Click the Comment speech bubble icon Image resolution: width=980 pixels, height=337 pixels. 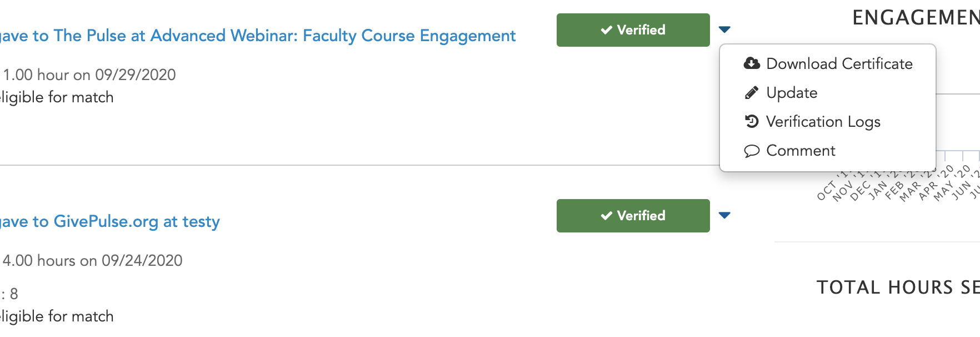(752, 151)
